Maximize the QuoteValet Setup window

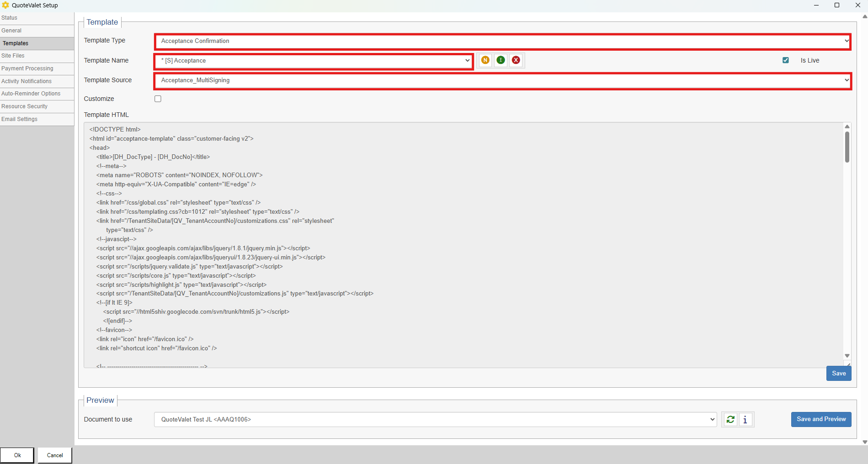pyautogui.click(x=836, y=5)
